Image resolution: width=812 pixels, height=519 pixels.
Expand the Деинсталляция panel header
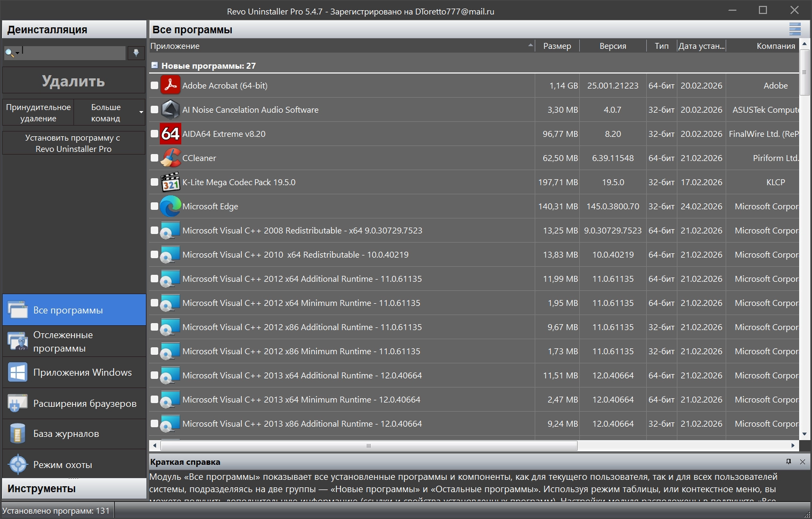(x=74, y=30)
